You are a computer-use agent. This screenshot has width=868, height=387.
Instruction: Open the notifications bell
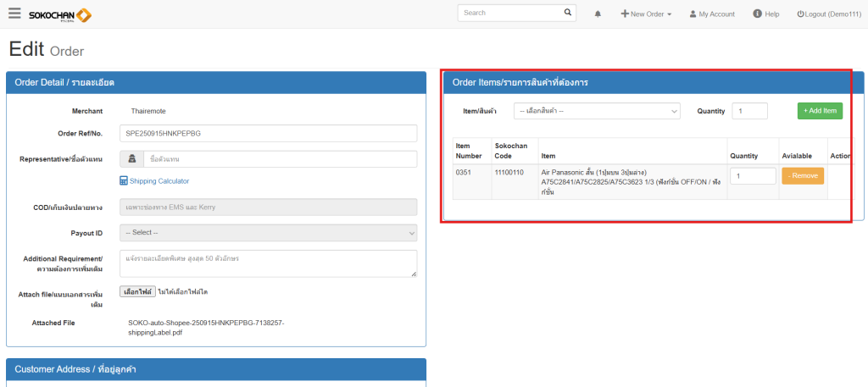pyautogui.click(x=598, y=14)
